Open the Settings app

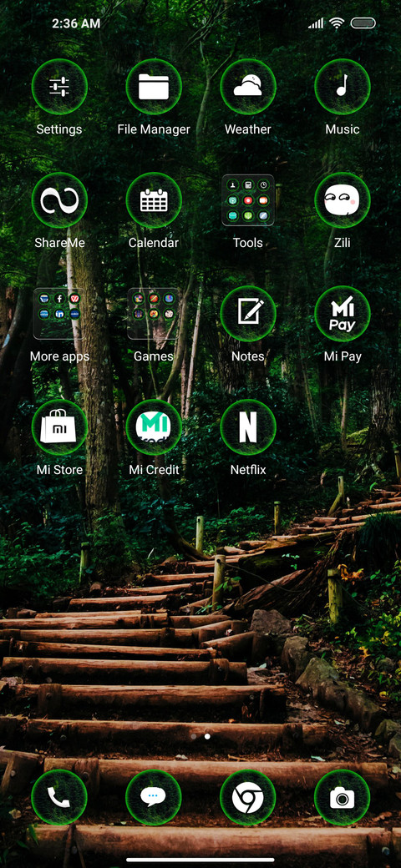pyautogui.click(x=59, y=87)
